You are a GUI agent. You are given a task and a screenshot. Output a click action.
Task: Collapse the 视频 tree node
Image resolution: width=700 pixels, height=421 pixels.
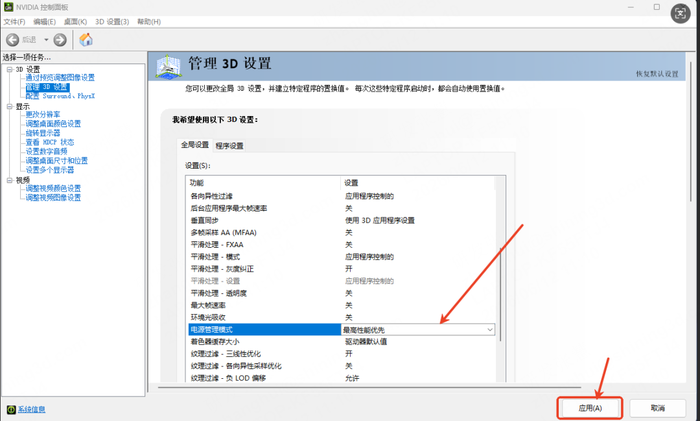(x=9, y=180)
